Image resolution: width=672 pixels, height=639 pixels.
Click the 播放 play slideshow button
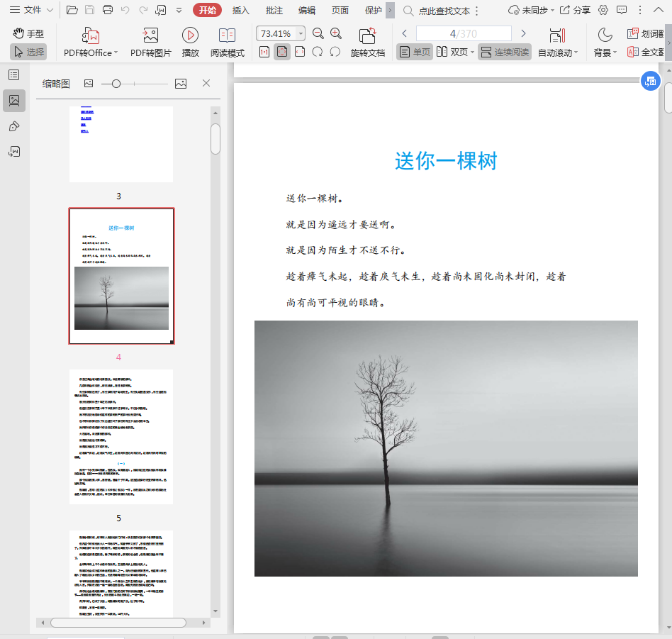[190, 35]
